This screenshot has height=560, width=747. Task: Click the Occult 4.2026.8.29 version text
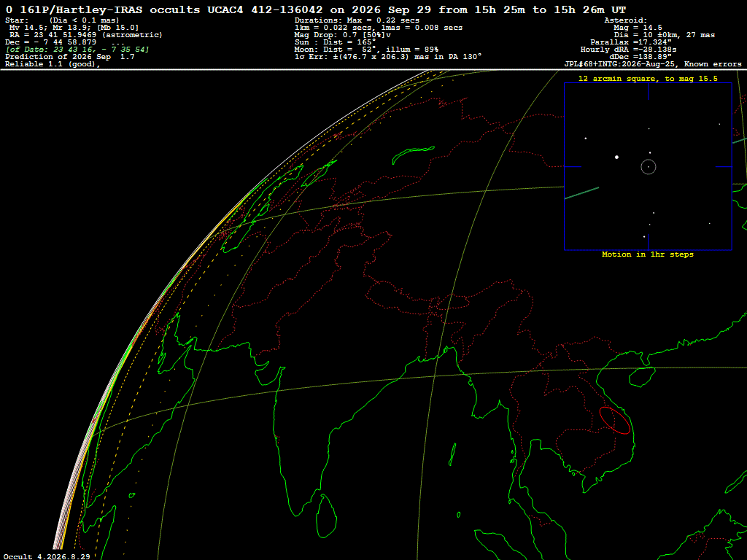[x=47, y=556]
